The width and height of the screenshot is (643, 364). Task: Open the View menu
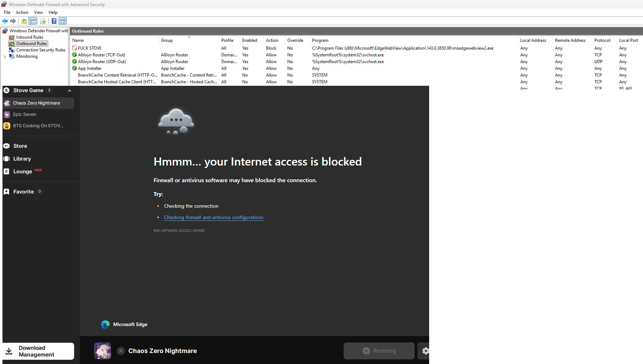click(38, 12)
